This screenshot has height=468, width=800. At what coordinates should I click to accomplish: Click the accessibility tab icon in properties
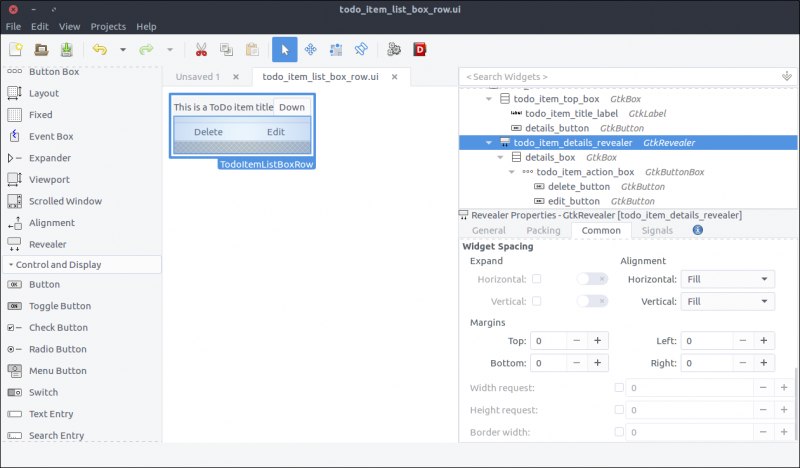point(697,230)
